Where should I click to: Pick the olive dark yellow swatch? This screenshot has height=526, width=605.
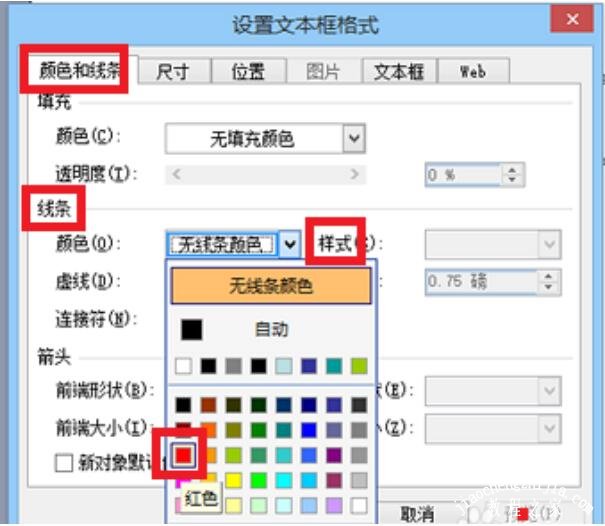[233, 430]
